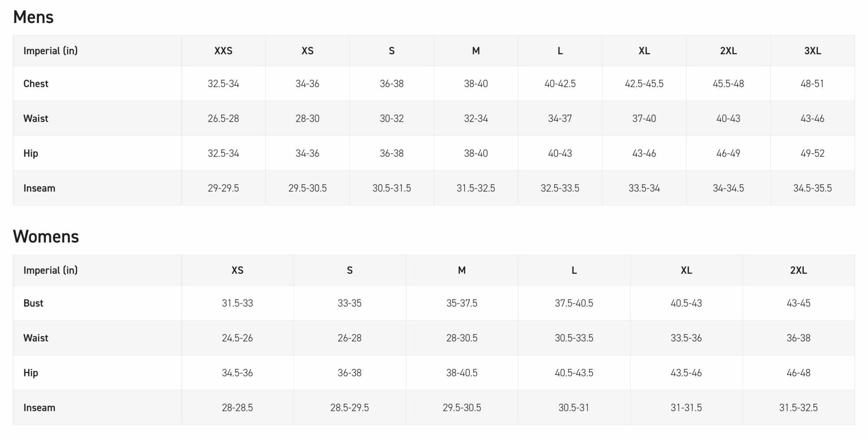Select the XXS column header in Mens table
868x439 pixels.
click(223, 51)
